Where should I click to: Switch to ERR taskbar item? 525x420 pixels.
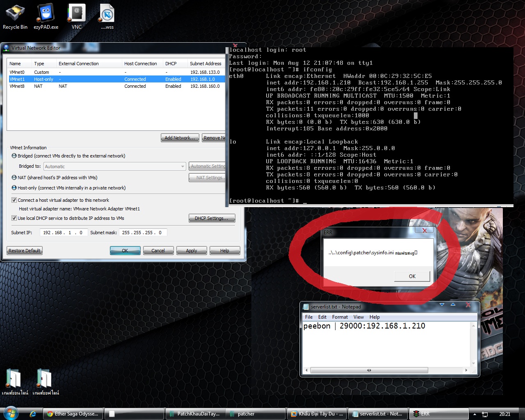[439, 414]
